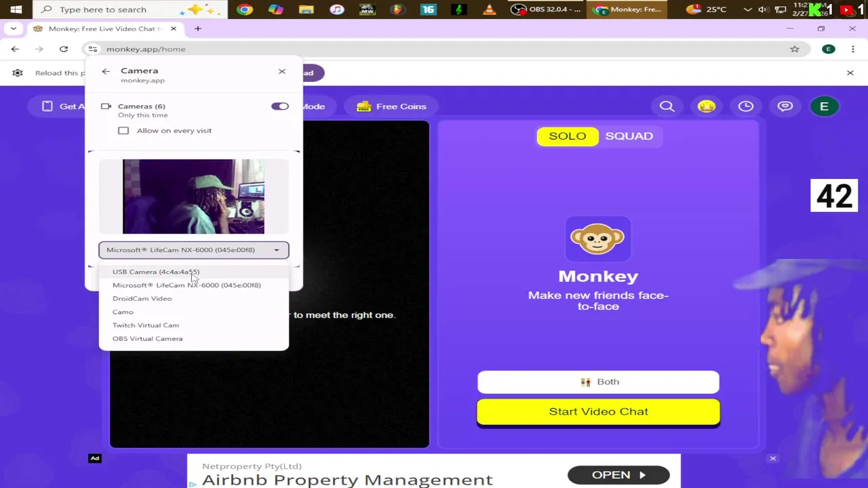Open the green E profile avatar

[825, 106]
